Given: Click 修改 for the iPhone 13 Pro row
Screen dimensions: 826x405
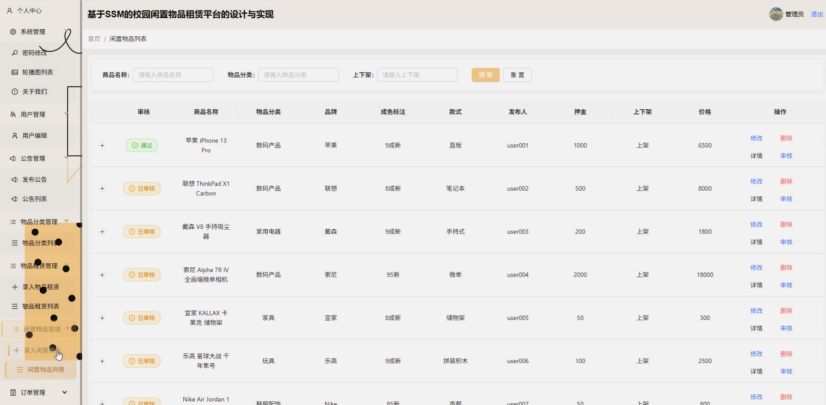Looking at the screenshot, I should tap(756, 138).
